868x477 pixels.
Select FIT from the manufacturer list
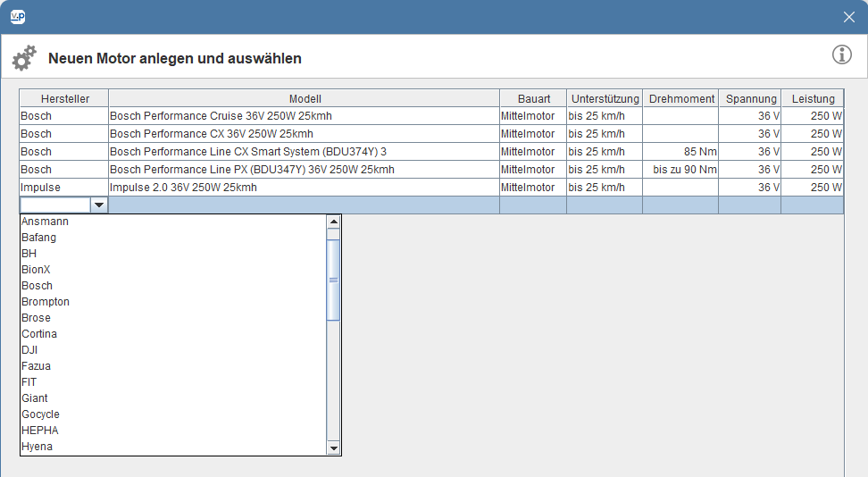[x=173, y=381]
